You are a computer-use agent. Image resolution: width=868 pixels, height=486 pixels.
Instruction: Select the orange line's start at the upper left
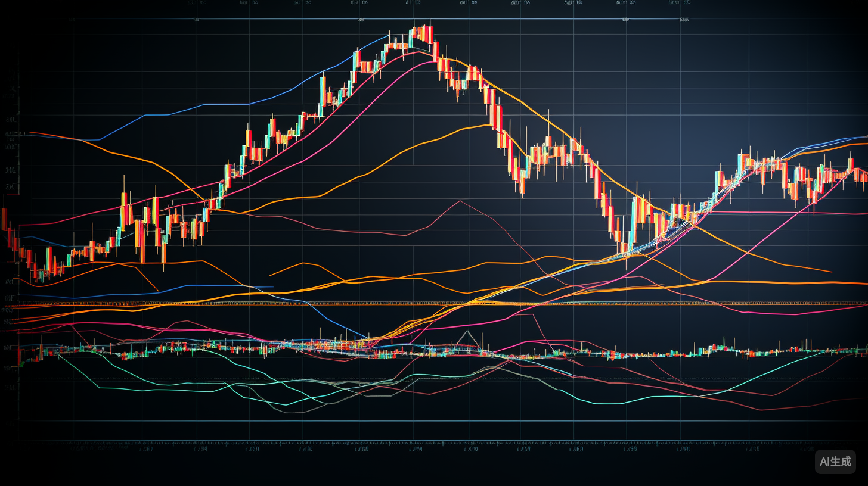click(x=31, y=133)
